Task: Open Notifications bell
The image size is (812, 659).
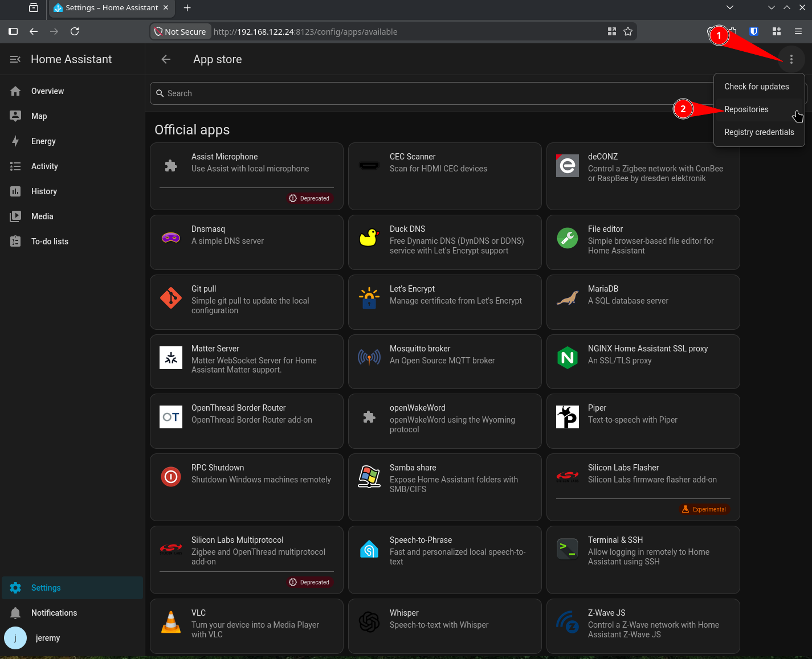Action: pyautogui.click(x=15, y=613)
